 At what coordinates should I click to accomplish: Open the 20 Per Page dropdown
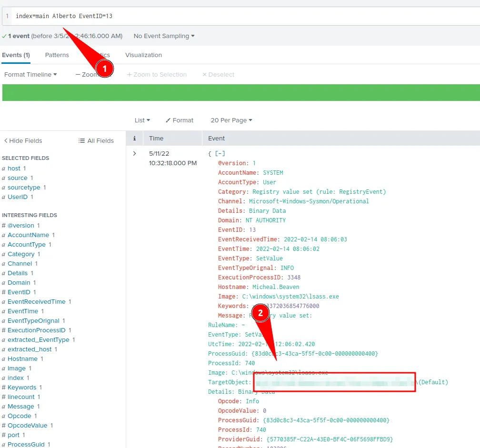(231, 120)
